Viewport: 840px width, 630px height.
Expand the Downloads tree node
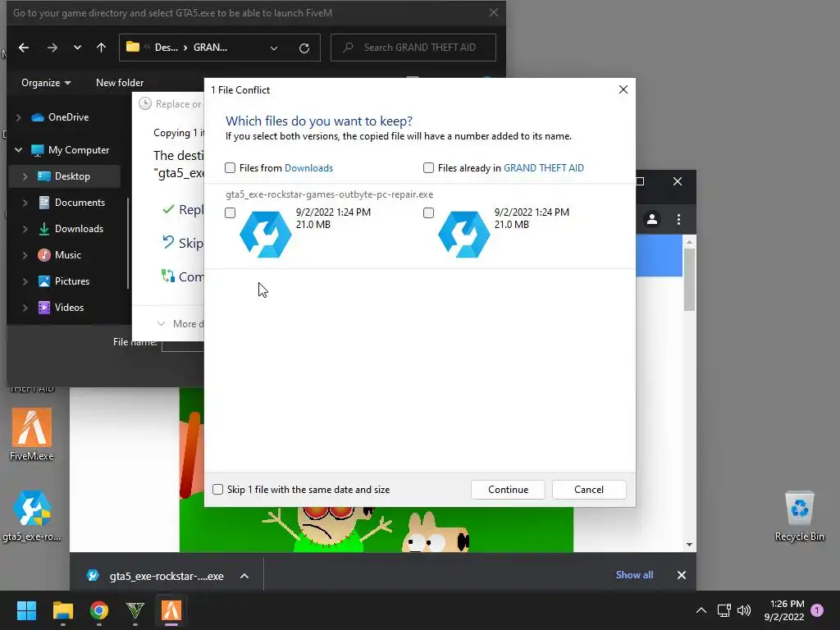coord(25,229)
